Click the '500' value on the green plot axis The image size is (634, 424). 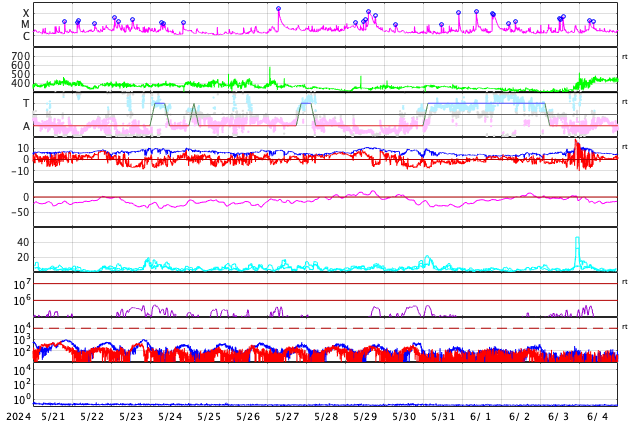[21, 74]
